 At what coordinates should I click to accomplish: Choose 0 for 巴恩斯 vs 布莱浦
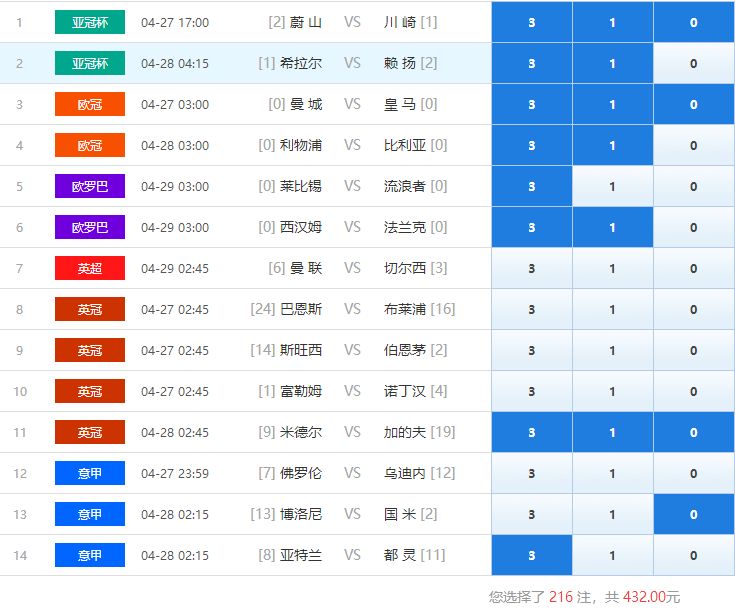point(694,309)
